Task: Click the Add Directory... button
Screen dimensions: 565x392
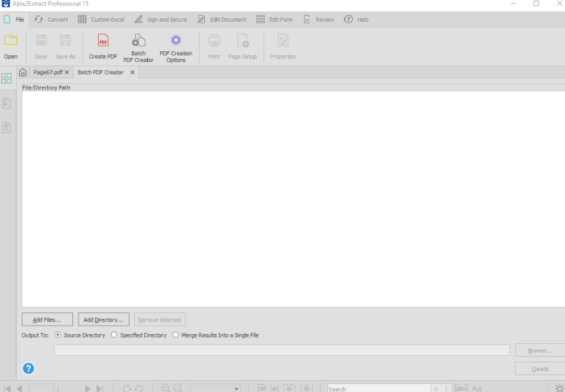Action: click(x=103, y=319)
